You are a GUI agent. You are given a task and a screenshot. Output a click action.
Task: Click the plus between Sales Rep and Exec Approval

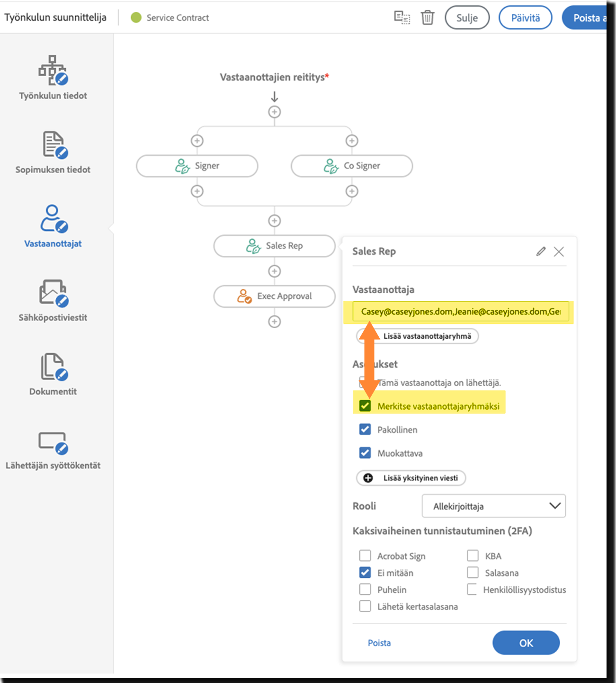point(275,271)
